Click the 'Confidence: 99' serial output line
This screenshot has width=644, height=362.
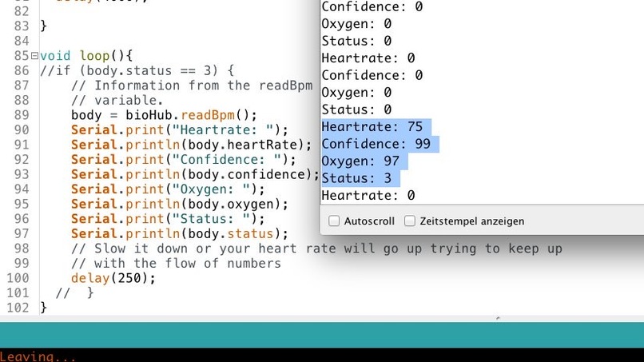pos(376,144)
